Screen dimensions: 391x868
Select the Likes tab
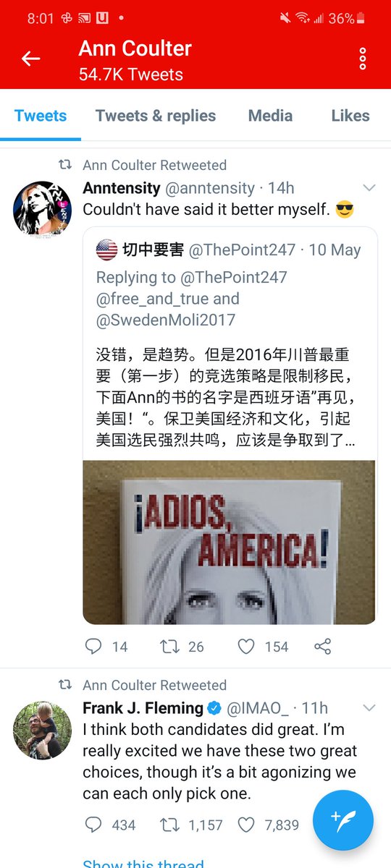(350, 116)
